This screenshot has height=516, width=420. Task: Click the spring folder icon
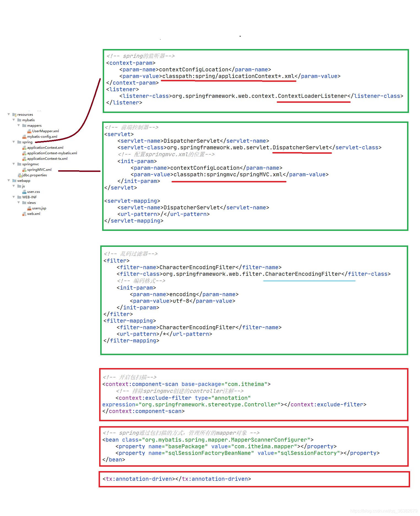pos(19,142)
